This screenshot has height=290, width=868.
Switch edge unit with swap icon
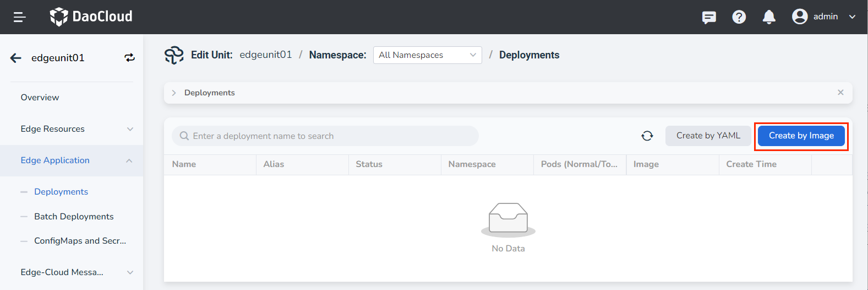coord(129,58)
